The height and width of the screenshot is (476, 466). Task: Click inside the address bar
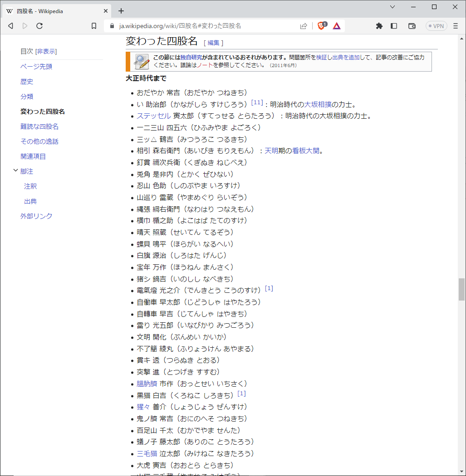coord(204,26)
